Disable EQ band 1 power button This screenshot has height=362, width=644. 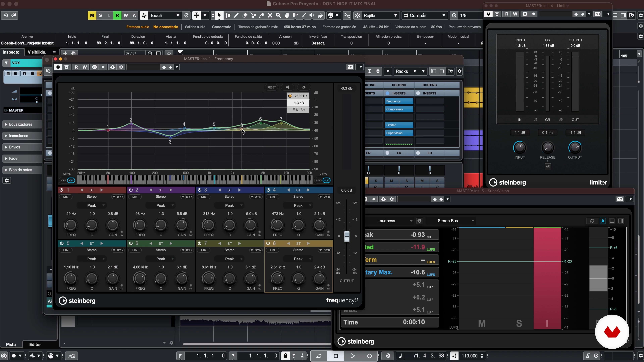point(62,190)
